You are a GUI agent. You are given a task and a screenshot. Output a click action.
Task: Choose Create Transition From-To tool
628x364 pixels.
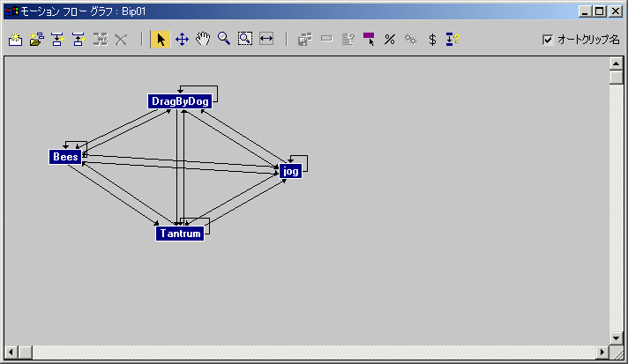[57, 39]
